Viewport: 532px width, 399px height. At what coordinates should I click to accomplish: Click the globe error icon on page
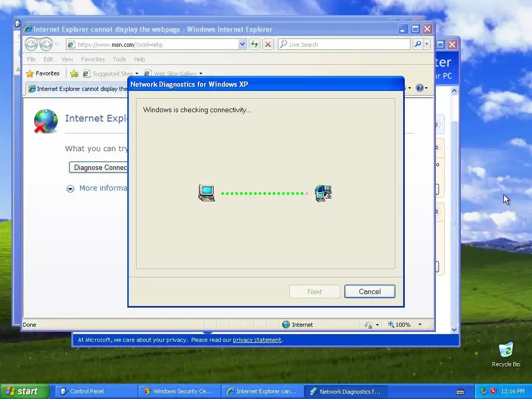tap(46, 121)
